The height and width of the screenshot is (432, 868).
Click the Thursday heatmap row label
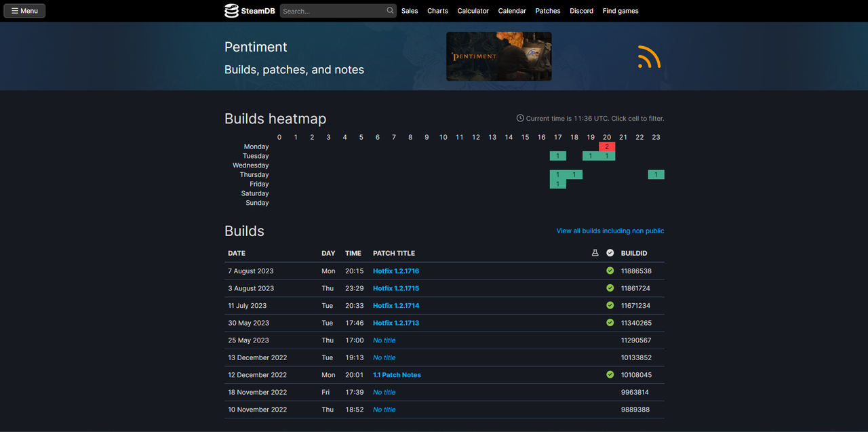click(x=254, y=175)
